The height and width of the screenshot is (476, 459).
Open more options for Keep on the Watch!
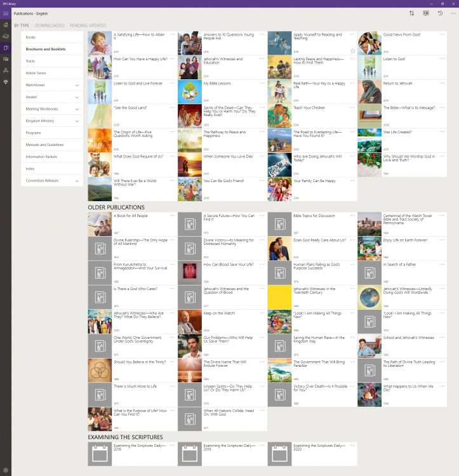(262, 313)
